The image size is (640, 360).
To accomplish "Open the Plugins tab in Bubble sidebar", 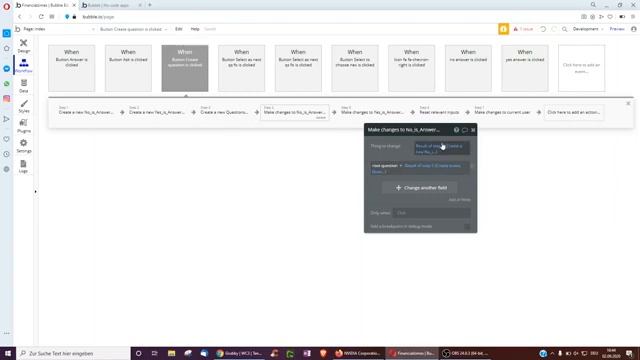I will (x=24, y=126).
